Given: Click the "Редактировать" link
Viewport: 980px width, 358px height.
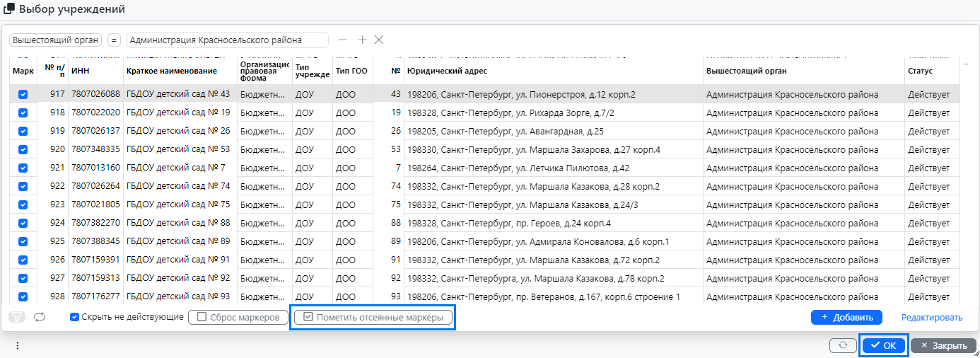Looking at the screenshot, I should (x=931, y=318).
